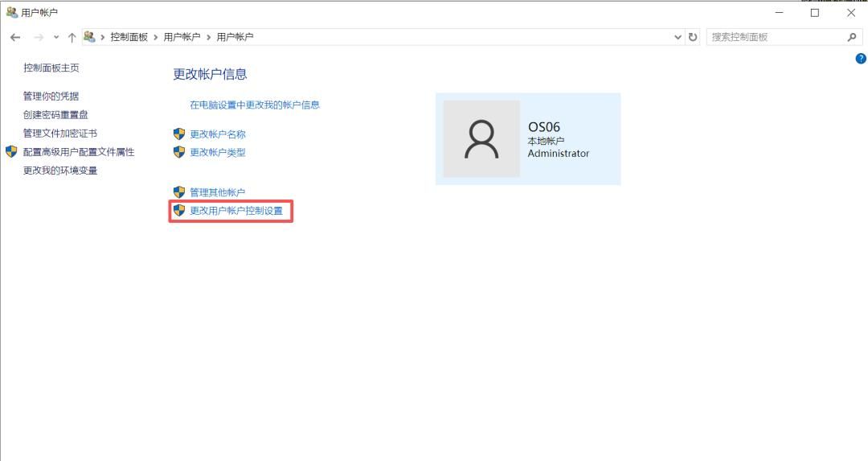The image size is (868, 461).
Task: Click 在电脑设置中更改我的帐户信息 link
Action: [x=255, y=105]
